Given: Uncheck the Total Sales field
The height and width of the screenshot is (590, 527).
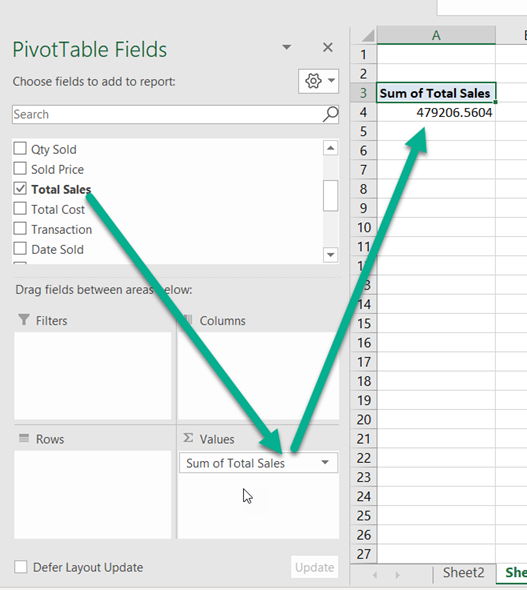Looking at the screenshot, I should (20, 189).
